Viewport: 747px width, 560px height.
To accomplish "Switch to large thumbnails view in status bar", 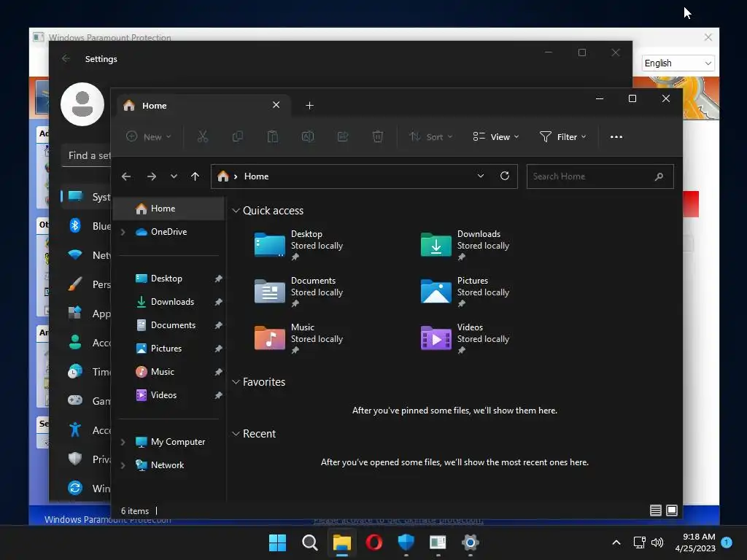I will click(x=672, y=510).
